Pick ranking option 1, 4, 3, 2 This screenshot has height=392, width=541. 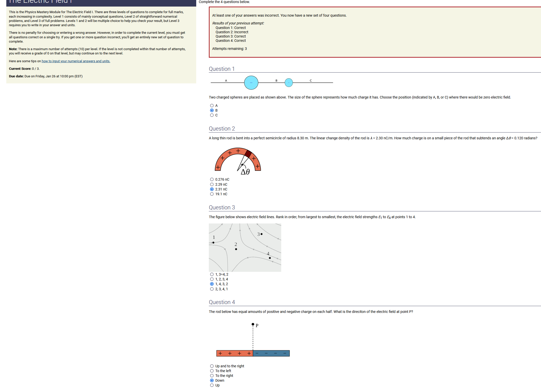[x=212, y=284]
